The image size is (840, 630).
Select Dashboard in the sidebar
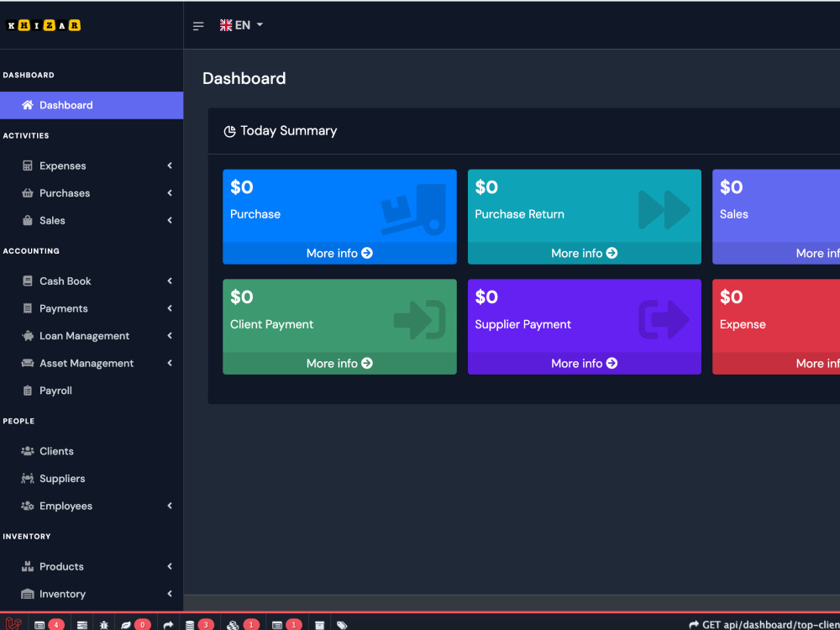(92, 105)
